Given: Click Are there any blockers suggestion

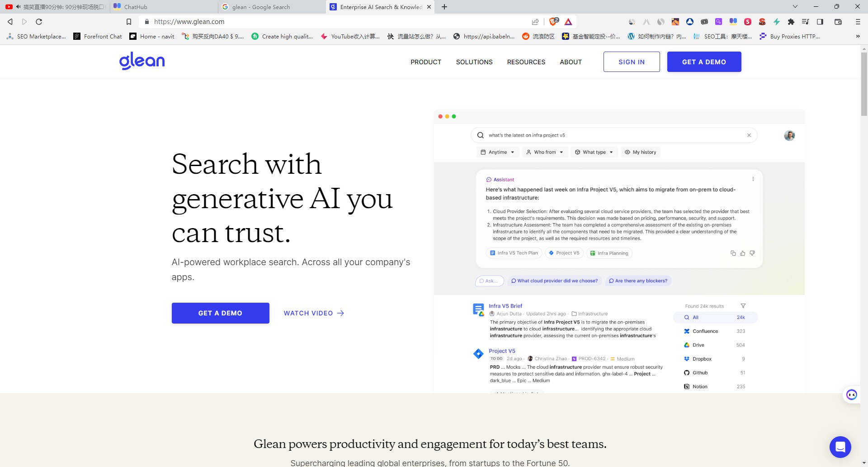Looking at the screenshot, I should (638, 281).
